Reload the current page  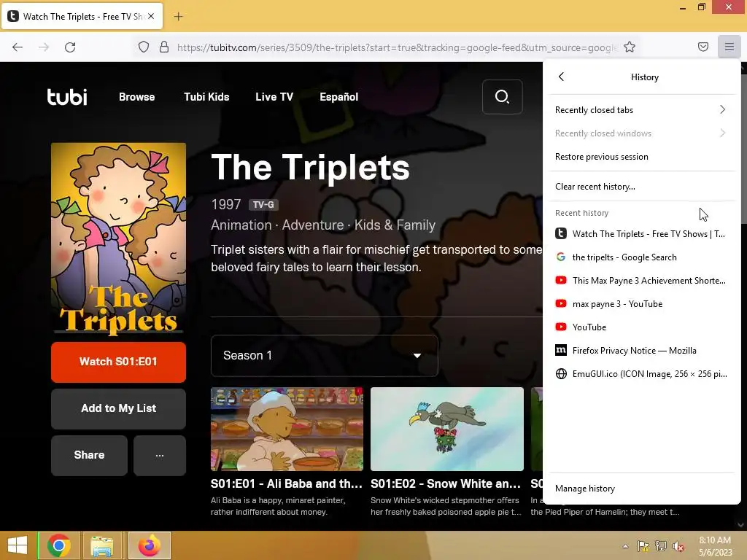click(70, 47)
